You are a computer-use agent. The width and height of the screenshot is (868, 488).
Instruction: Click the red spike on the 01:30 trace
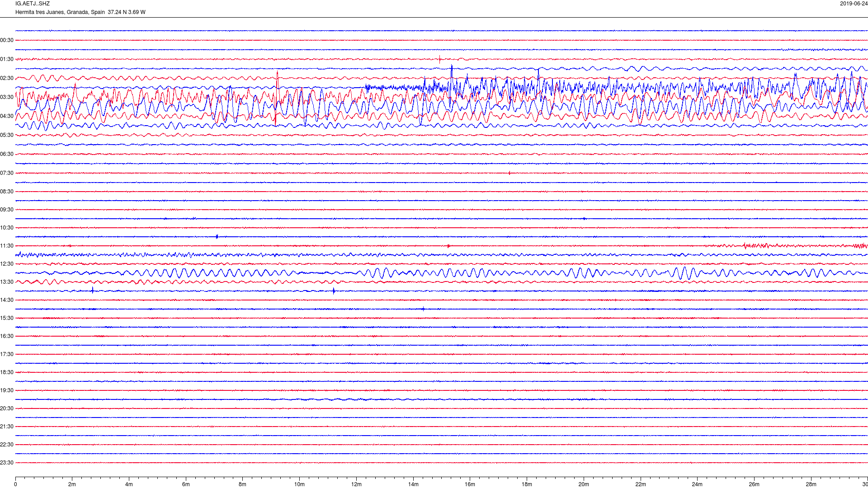point(439,59)
